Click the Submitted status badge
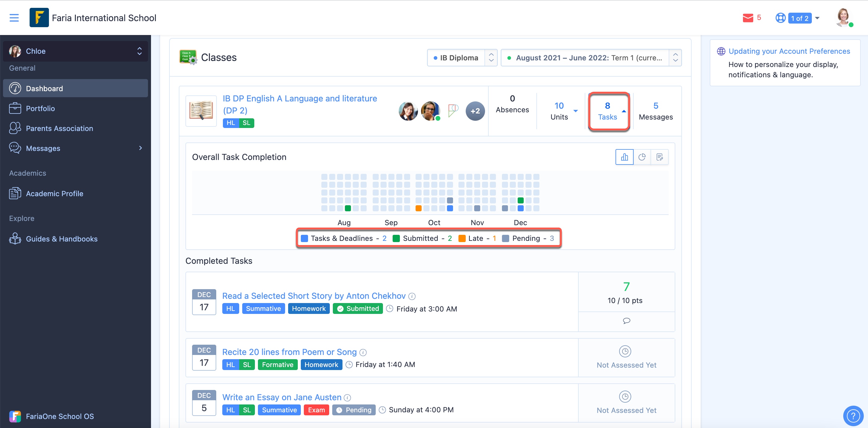The image size is (868, 428). [358, 309]
